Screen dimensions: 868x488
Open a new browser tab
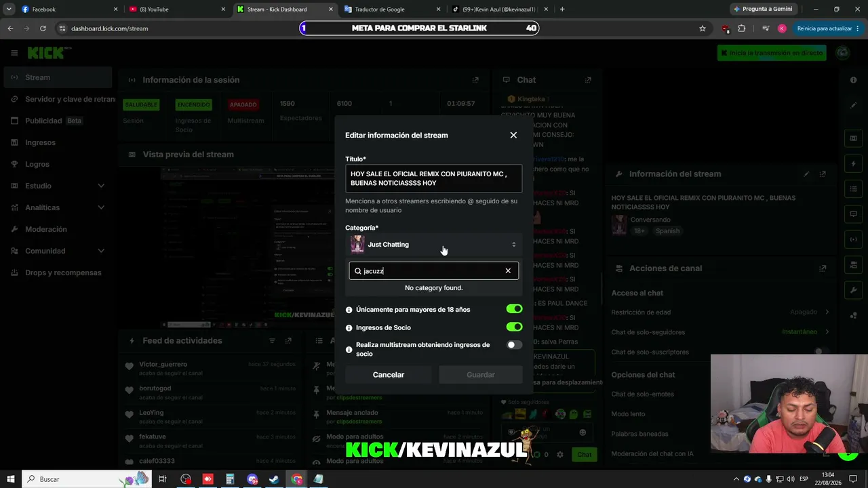pyautogui.click(x=562, y=9)
